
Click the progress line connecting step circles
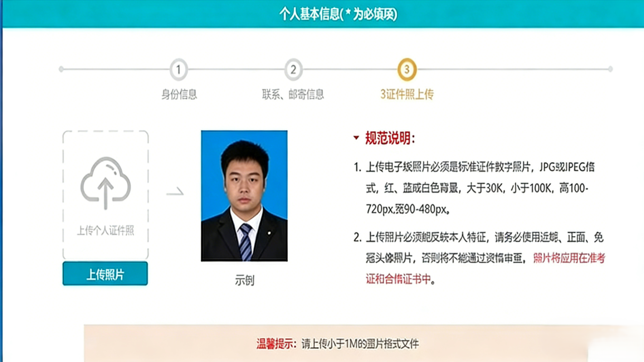pos(236,69)
